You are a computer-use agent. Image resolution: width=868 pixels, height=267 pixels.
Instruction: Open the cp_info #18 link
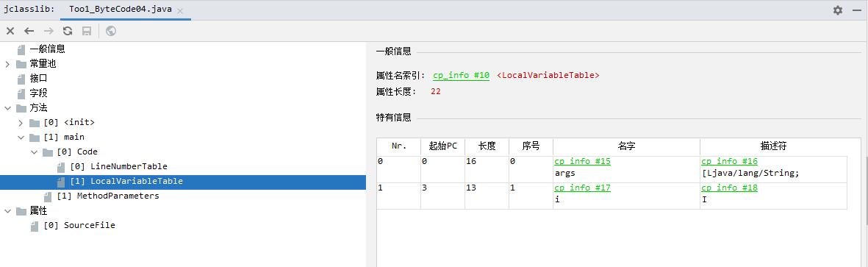[x=730, y=188]
